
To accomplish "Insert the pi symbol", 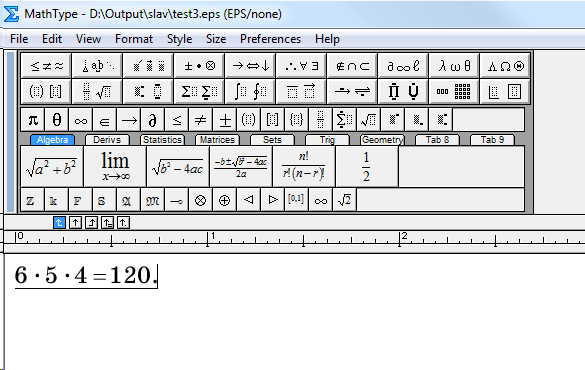I will coord(33,120).
